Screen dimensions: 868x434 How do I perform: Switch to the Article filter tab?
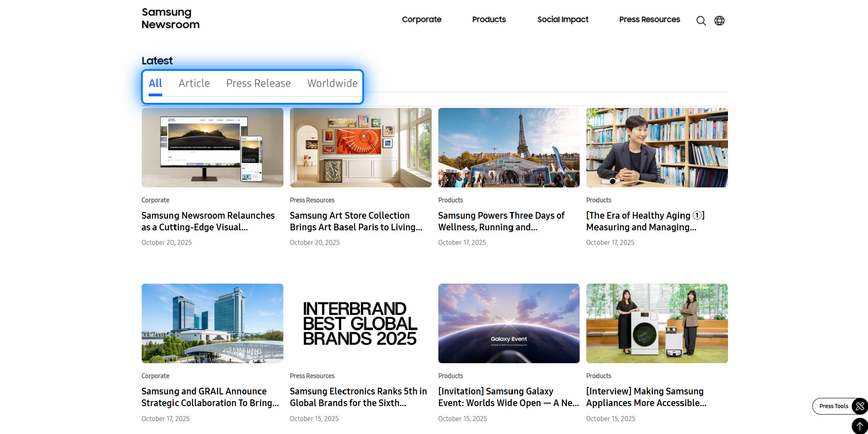click(194, 83)
